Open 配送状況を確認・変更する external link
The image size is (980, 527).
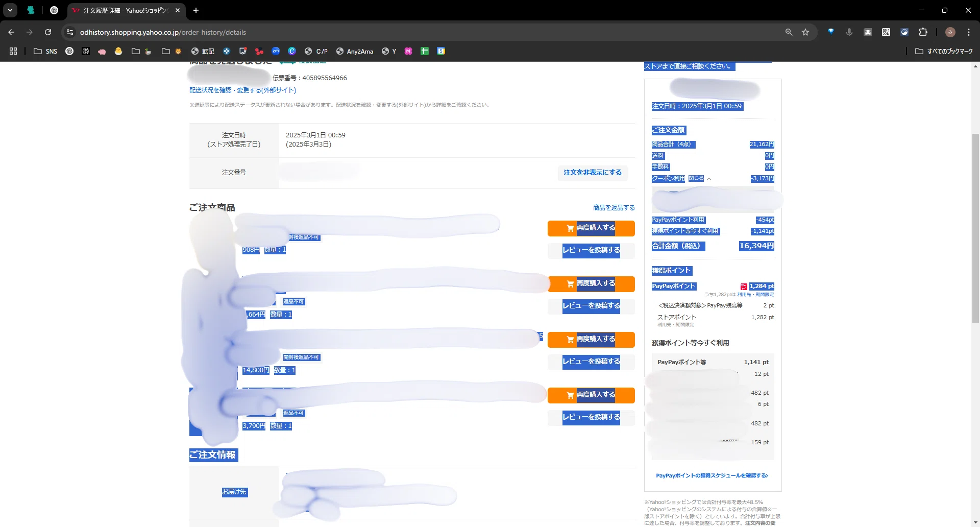[243, 90]
